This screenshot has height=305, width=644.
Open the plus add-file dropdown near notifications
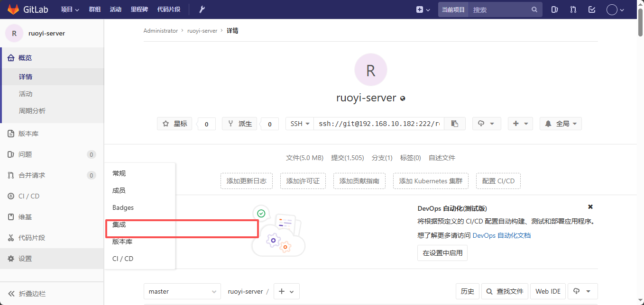pyautogui.click(x=520, y=124)
